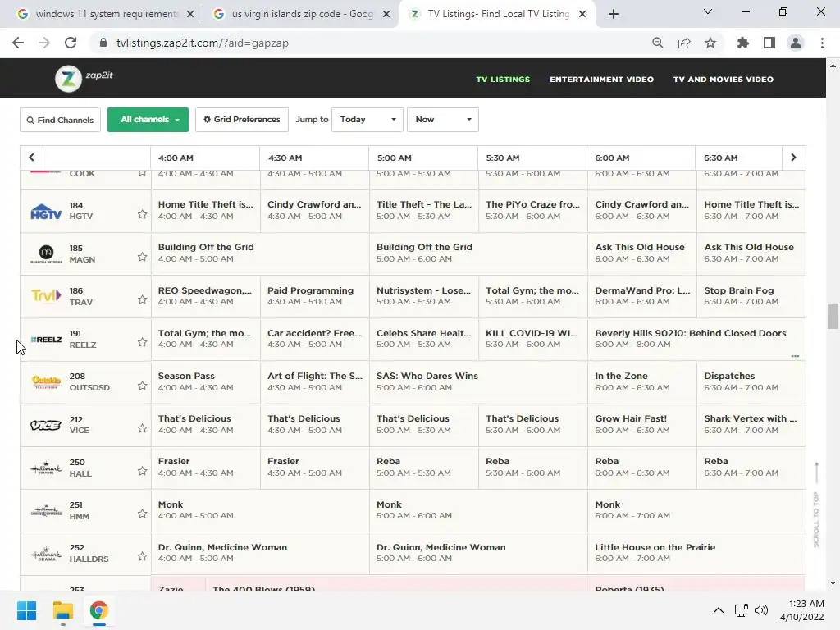Open Chrome profile avatar
This screenshot has width=840, height=630.
point(796,43)
